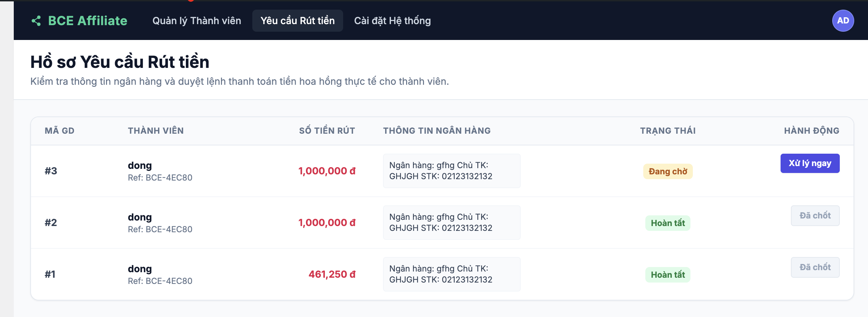Click Đã chốt button for transaction #2
Image resolution: width=868 pixels, height=317 pixels.
815,216
